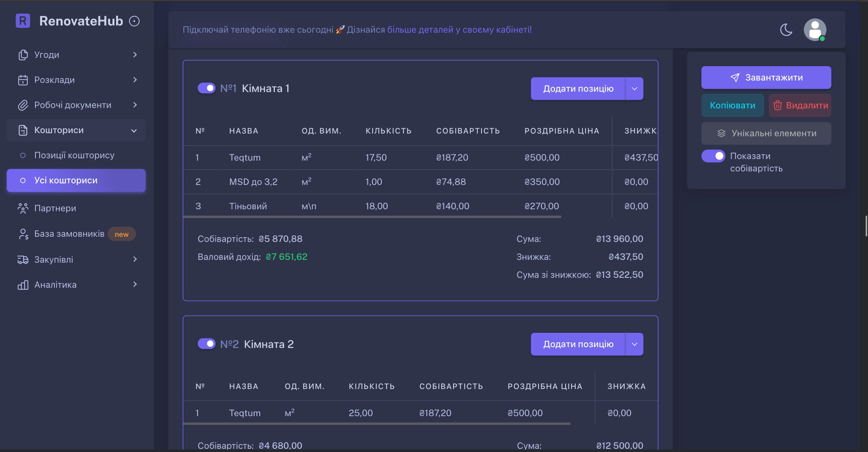The height and width of the screenshot is (452, 868).
Task: Click the retail price ₴350,00 cell
Action: (542, 182)
